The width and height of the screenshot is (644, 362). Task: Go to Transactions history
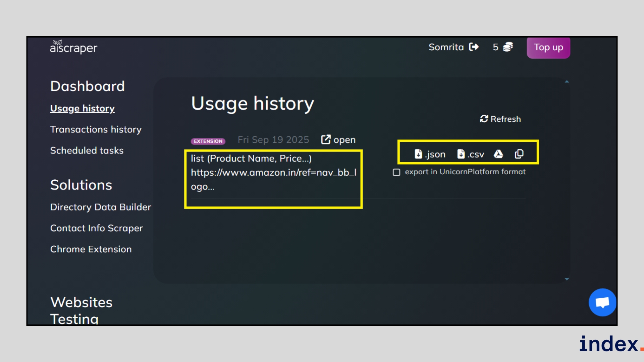[x=96, y=129]
